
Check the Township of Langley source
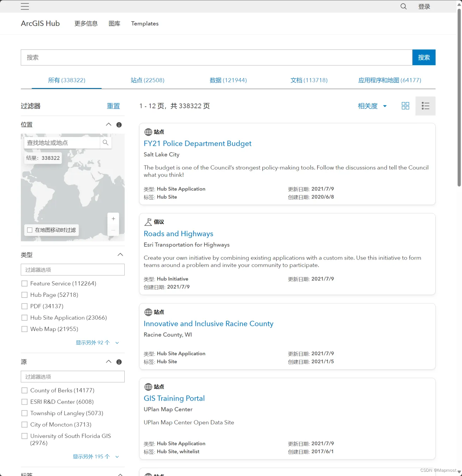point(24,413)
